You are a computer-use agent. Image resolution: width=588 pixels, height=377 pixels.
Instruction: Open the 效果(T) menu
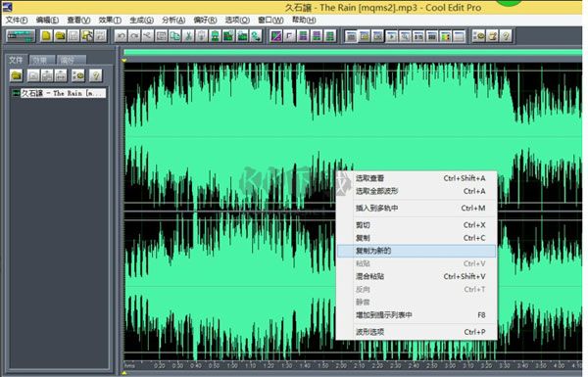(x=110, y=20)
